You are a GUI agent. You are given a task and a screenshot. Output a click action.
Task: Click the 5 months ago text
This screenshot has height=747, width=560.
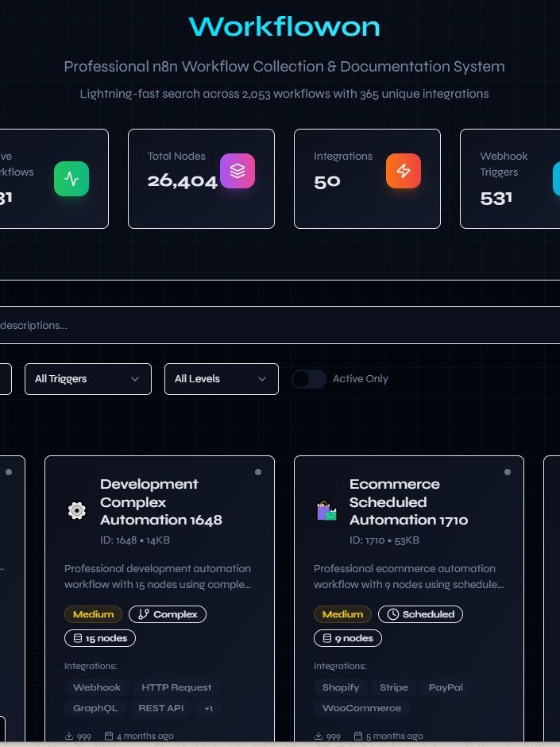tap(394, 737)
